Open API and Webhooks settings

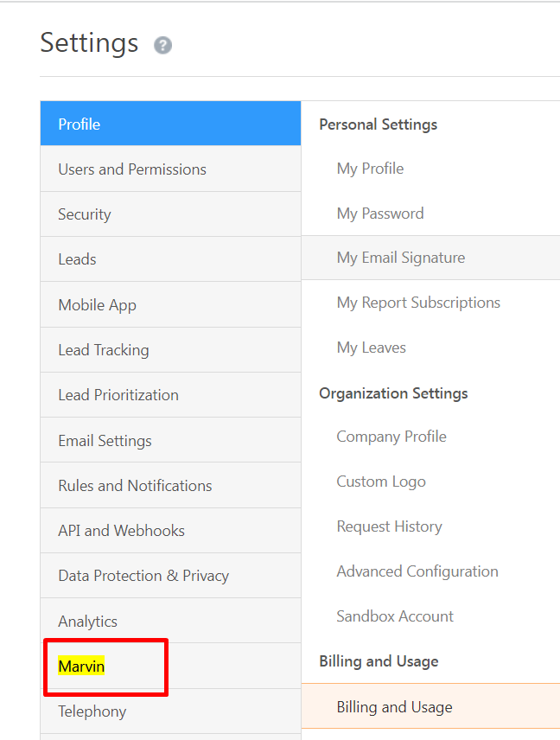click(x=121, y=531)
